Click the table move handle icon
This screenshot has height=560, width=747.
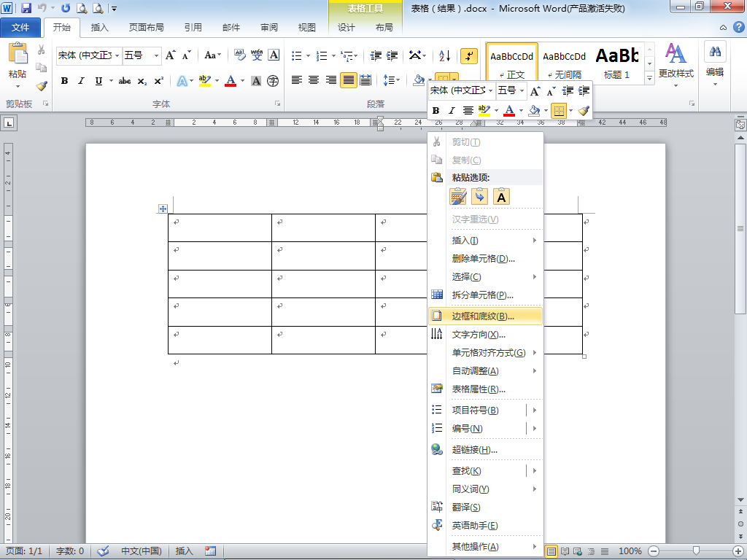pyautogui.click(x=163, y=209)
